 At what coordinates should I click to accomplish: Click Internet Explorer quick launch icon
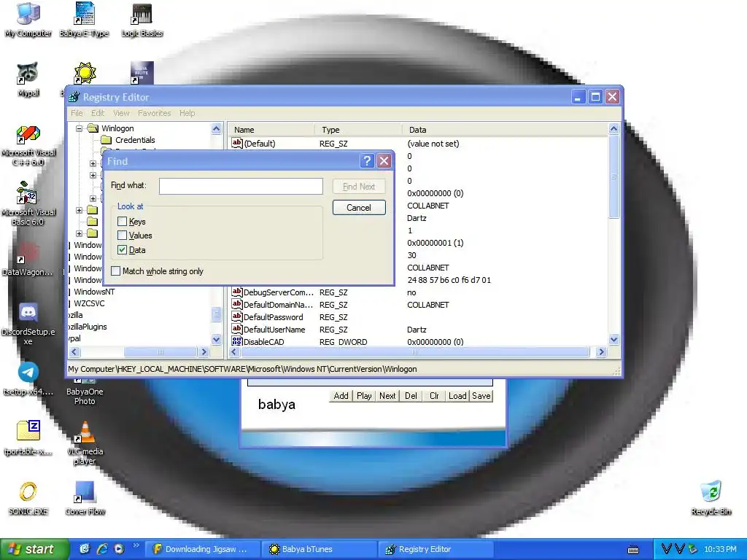(102, 549)
